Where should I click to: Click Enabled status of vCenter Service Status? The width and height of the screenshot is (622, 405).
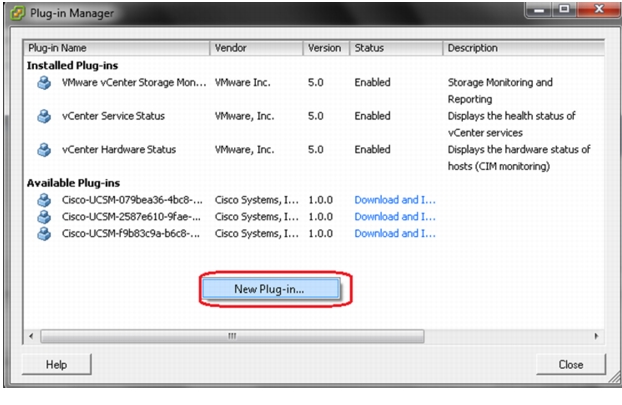(372, 116)
